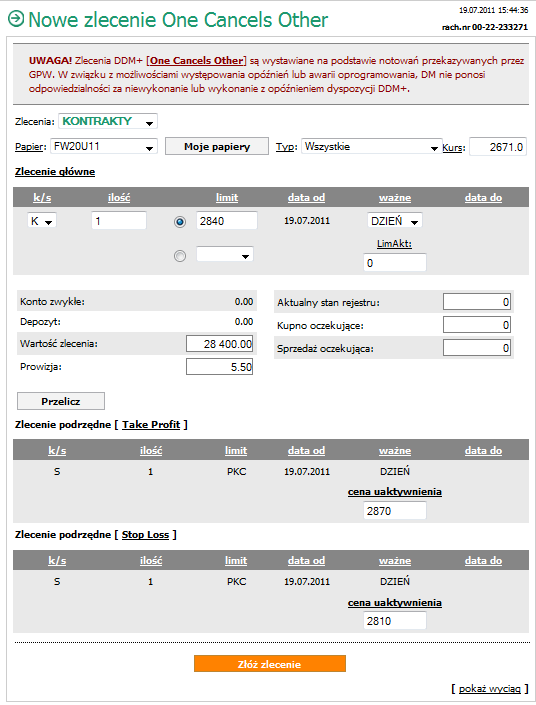The height and width of the screenshot is (705, 536).
Task: Expand the DZIEŃ validity dropdown
Action: [395, 221]
